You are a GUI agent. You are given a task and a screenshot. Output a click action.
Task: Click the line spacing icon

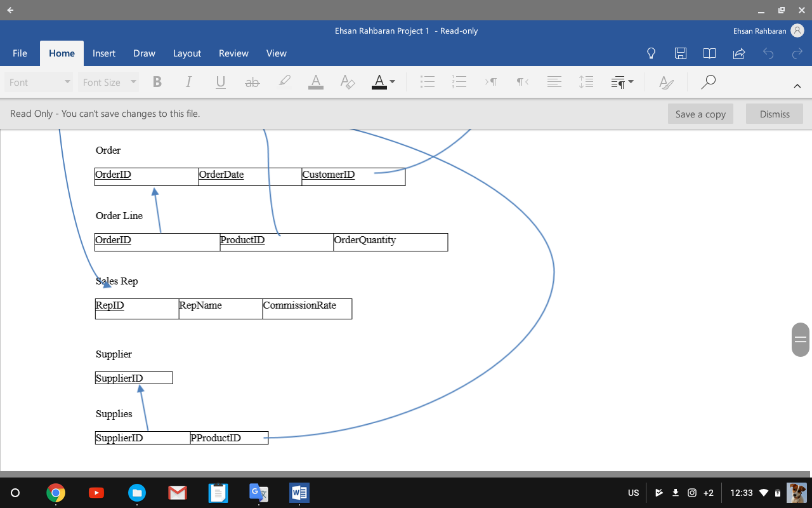tap(586, 82)
